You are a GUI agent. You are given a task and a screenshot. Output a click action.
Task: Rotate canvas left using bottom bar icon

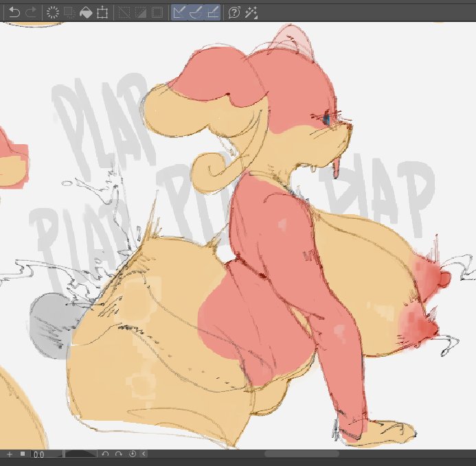[105, 454]
